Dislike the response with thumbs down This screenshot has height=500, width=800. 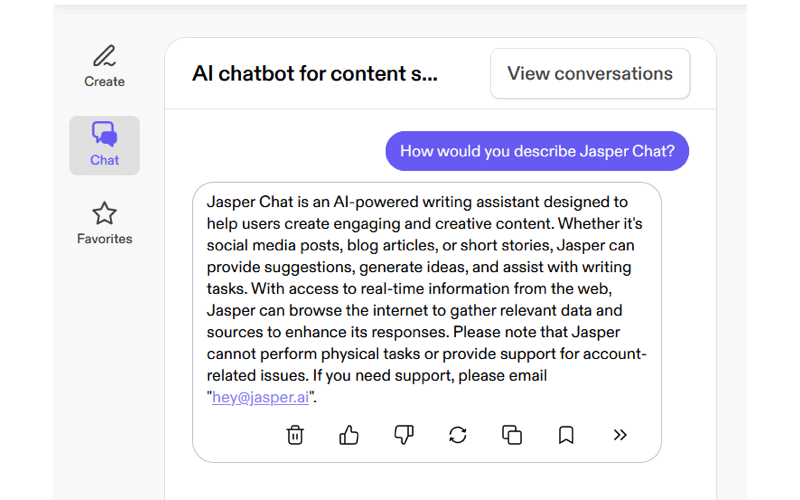click(404, 435)
